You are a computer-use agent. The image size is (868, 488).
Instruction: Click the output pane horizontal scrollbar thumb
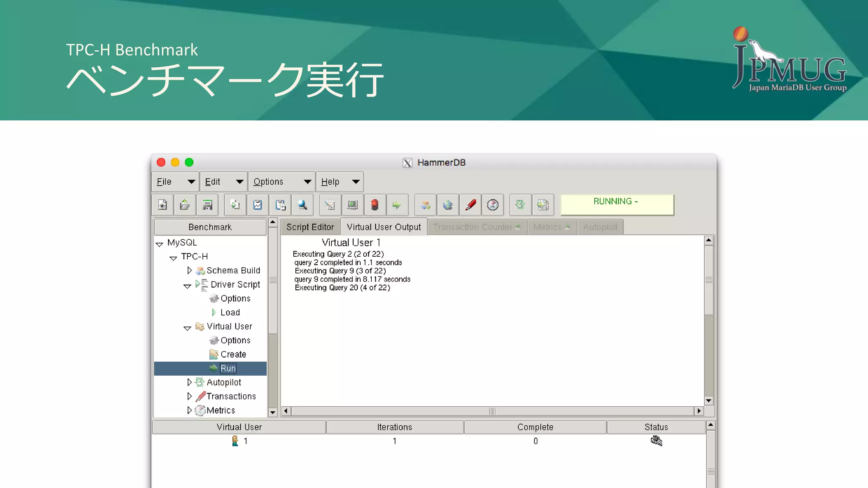point(492,411)
